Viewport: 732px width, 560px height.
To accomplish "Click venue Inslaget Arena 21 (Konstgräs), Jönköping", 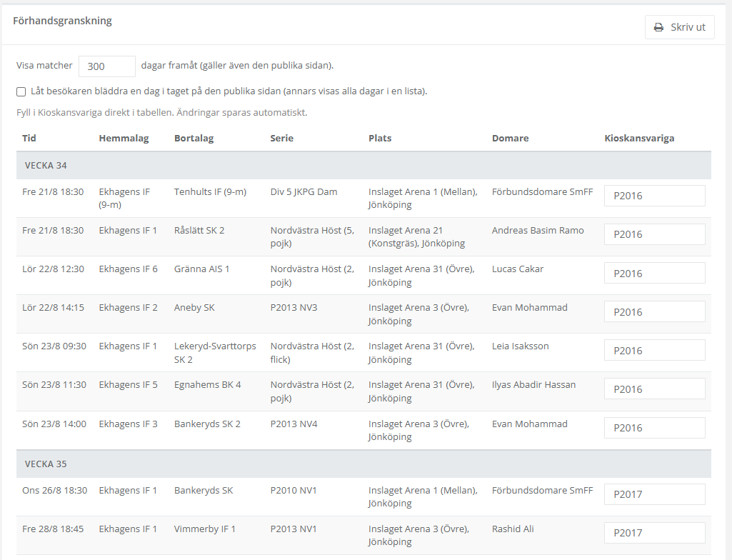I will tap(417, 237).
